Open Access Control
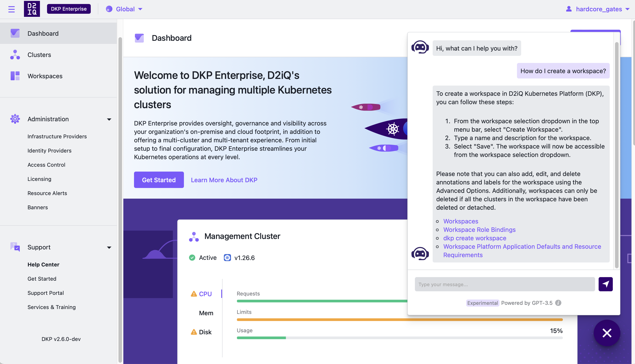 pyautogui.click(x=46, y=165)
